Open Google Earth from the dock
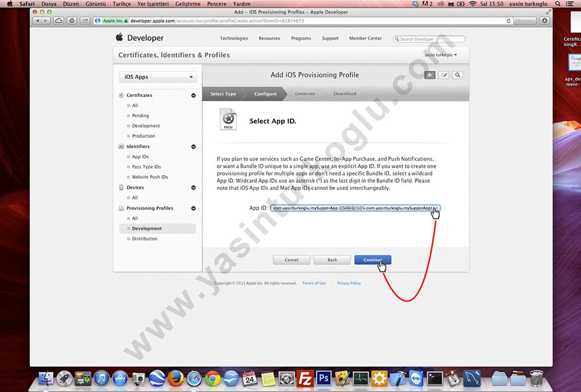581x392 pixels. (x=157, y=379)
